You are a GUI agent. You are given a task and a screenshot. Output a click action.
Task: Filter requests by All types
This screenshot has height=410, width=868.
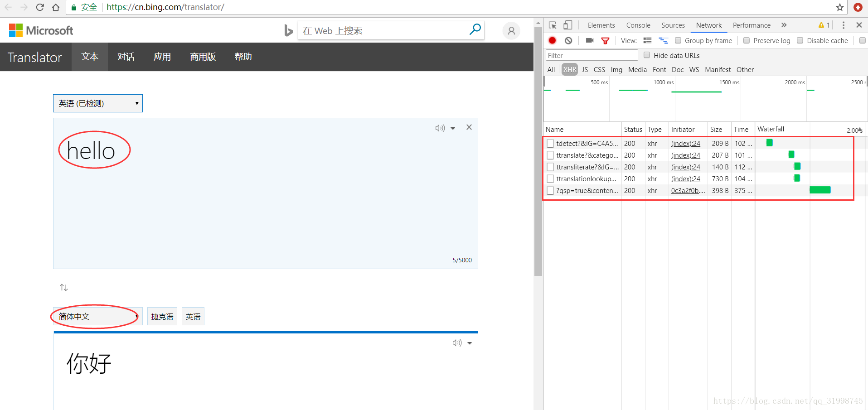551,69
